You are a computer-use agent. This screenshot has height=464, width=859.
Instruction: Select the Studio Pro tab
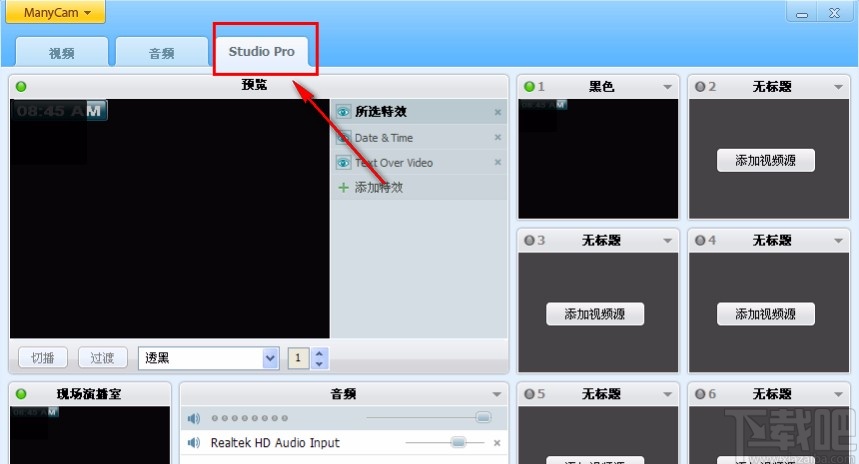point(262,51)
